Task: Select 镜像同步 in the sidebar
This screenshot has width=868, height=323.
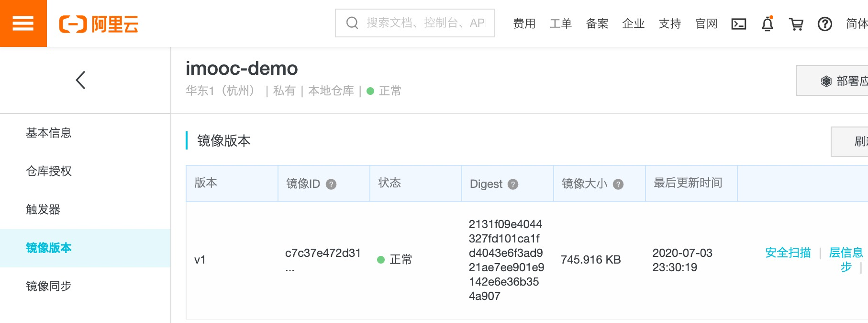Action: tap(49, 286)
